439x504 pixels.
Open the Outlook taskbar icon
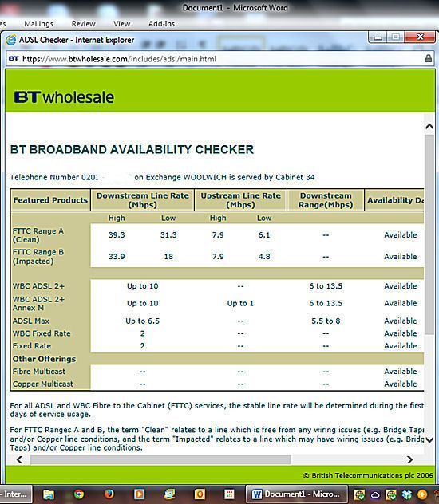(x=200, y=494)
